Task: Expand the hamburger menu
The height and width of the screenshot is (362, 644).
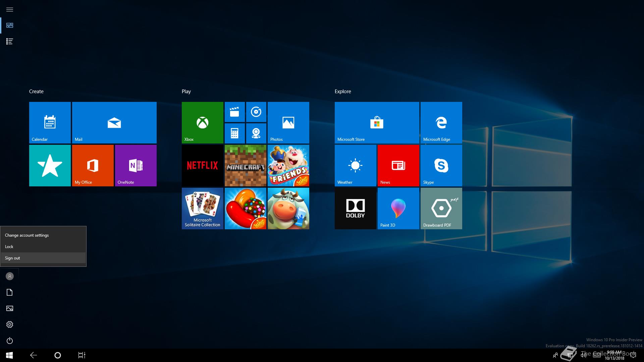Action: click(x=10, y=9)
